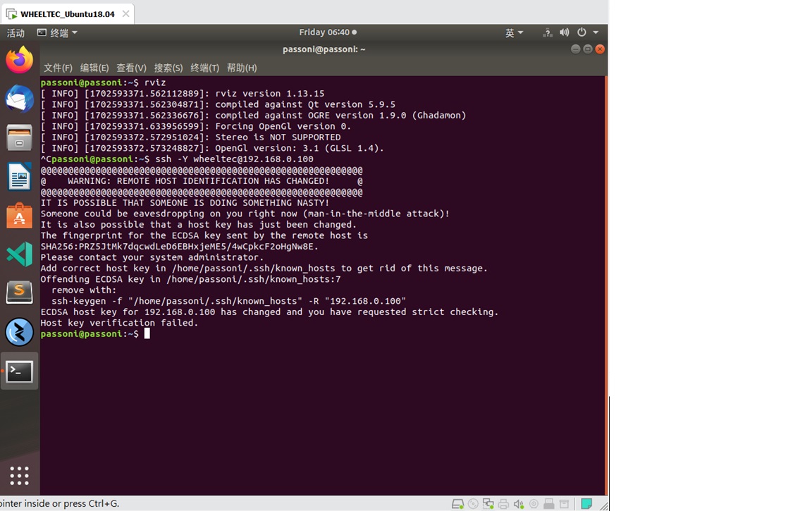Expand the power system menu arrow
Screen dimensions: 812x511
click(596, 32)
